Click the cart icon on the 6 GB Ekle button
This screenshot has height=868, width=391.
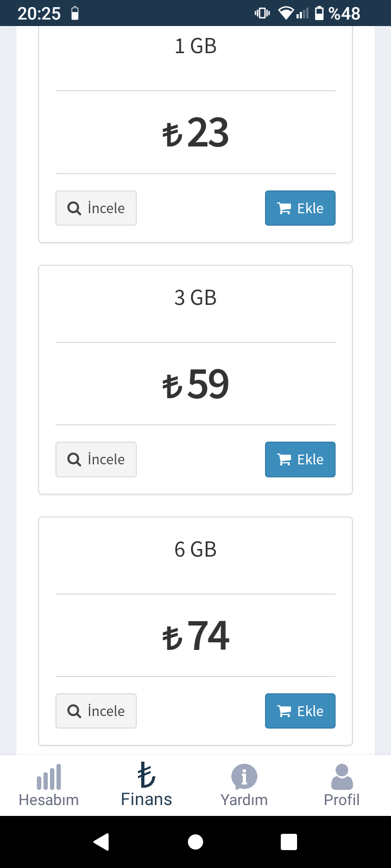[x=284, y=711]
